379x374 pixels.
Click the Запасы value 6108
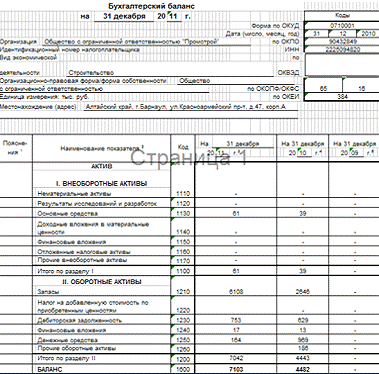(236, 292)
